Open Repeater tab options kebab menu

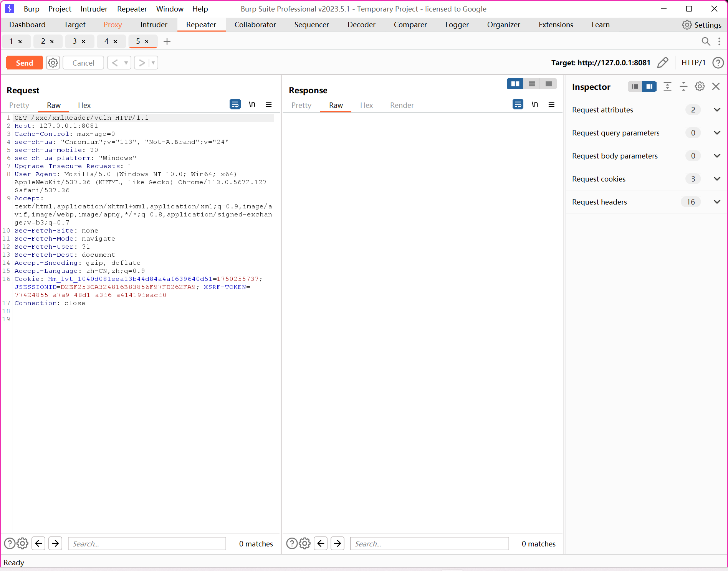(719, 41)
